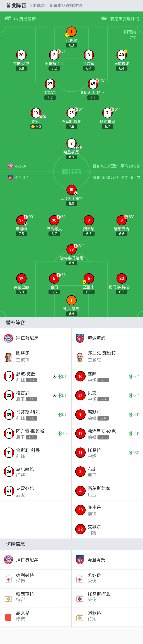Image resolution: width=143 pixels, height=644 pixels.
Task: Click the referee whistle icon
Action: [x=8, y=19]
